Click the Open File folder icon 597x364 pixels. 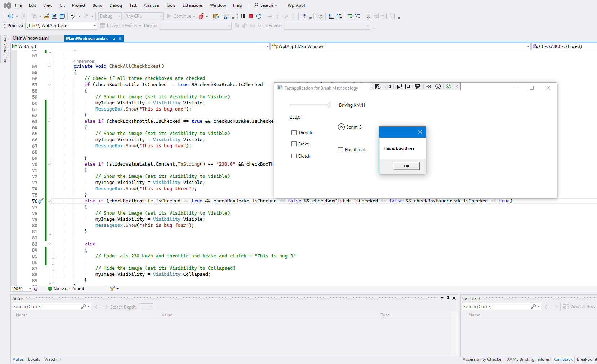click(x=46, y=16)
